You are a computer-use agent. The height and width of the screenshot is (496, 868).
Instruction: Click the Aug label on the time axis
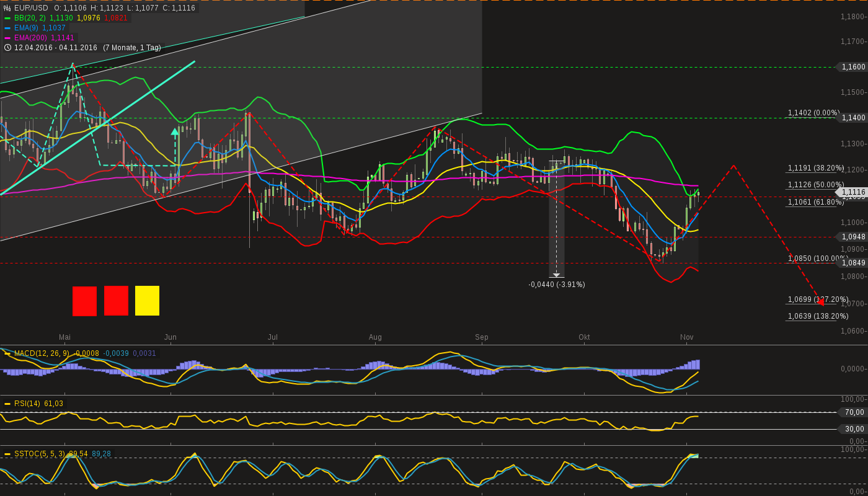coord(375,337)
